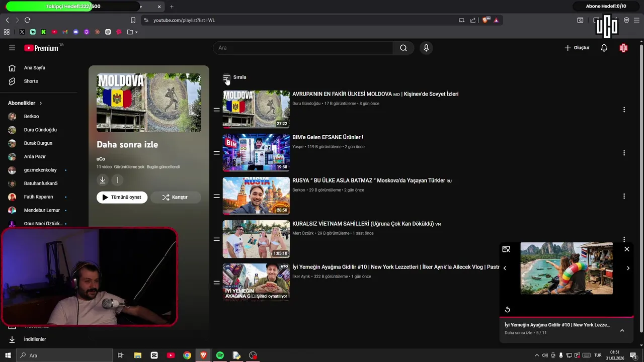Click the YouTube search input field
Viewport: 644px width, 362px height.
pyautogui.click(x=303, y=48)
